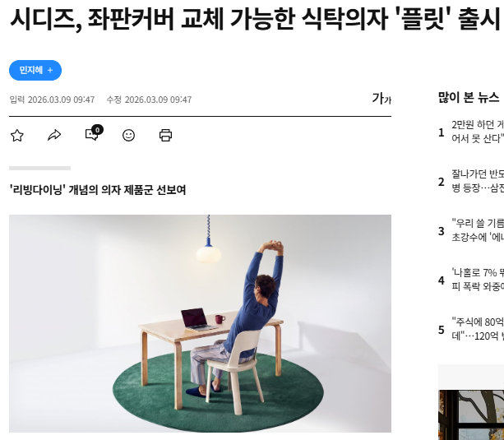Screen dimensions: 504x440
Task: Open the comments bubble icon
Action: click(92, 134)
